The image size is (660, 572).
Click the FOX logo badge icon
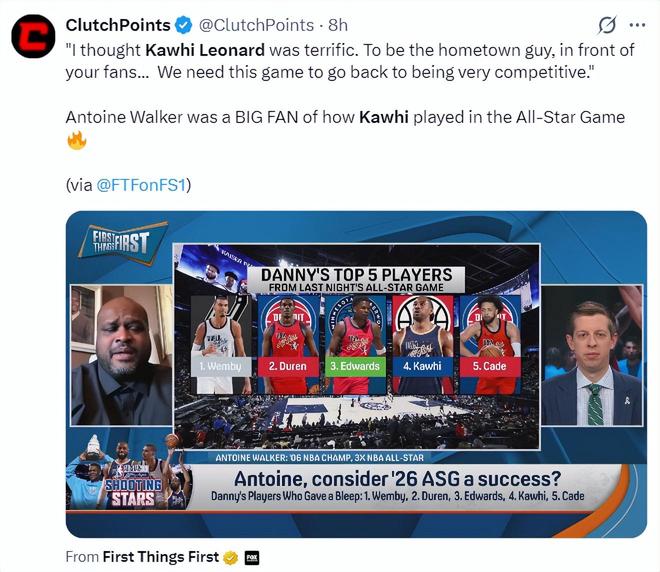pos(252,558)
